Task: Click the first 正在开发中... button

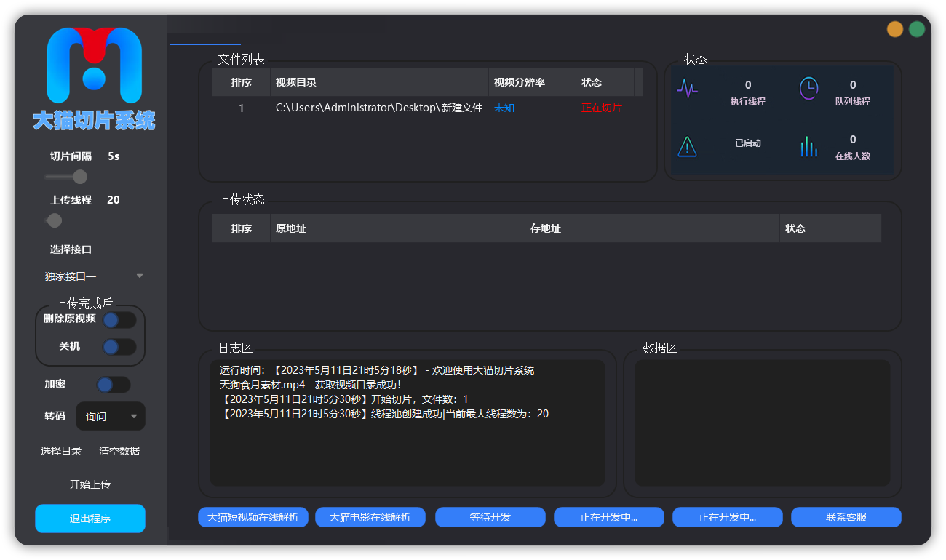Action: pyautogui.click(x=609, y=517)
